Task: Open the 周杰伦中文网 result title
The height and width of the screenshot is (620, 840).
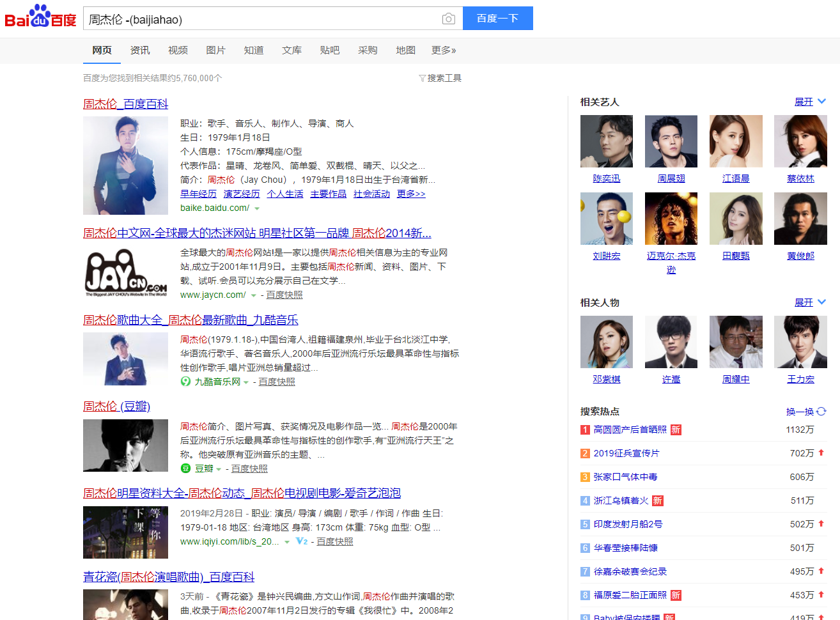Action: 257,233
